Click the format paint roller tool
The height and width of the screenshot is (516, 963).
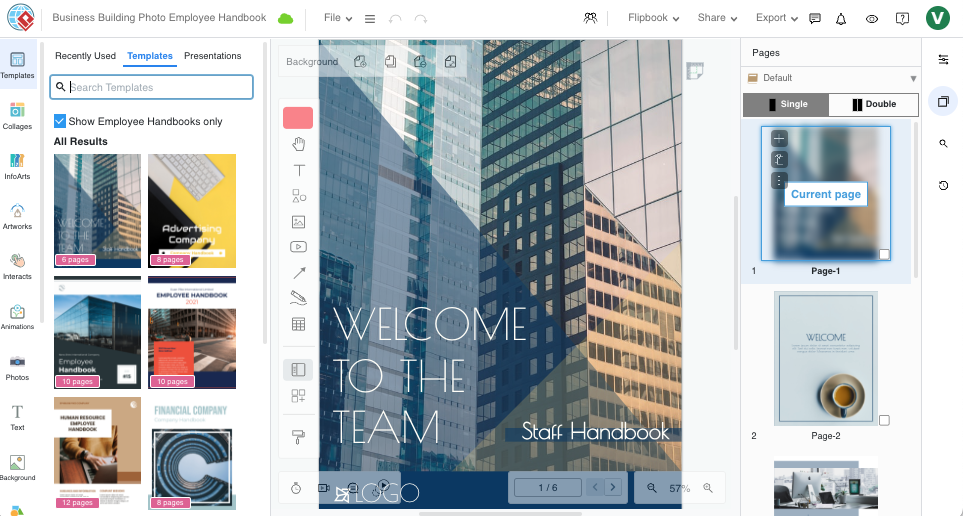pyautogui.click(x=298, y=436)
